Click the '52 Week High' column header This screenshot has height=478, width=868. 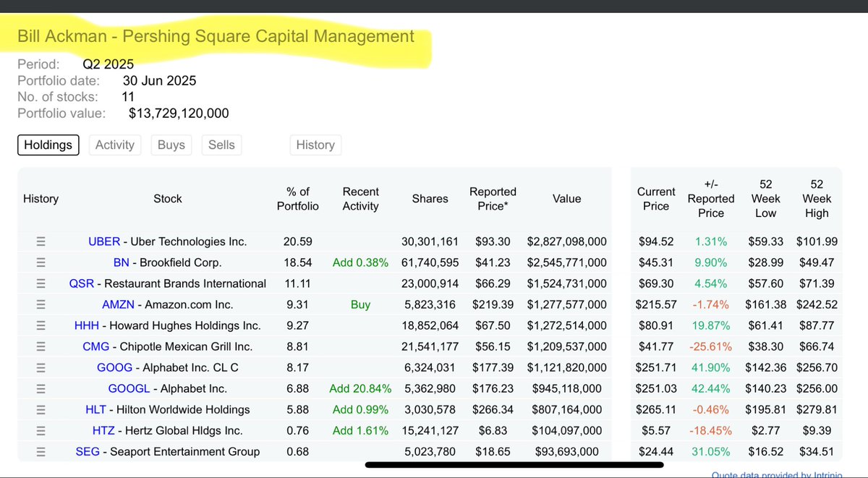pyautogui.click(x=817, y=199)
